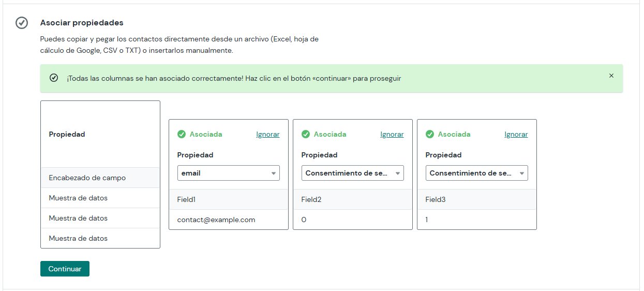The image size is (644, 291).
Task: Ignore the Field3 column
Action: pyautogui.click(x=516, y=134)
